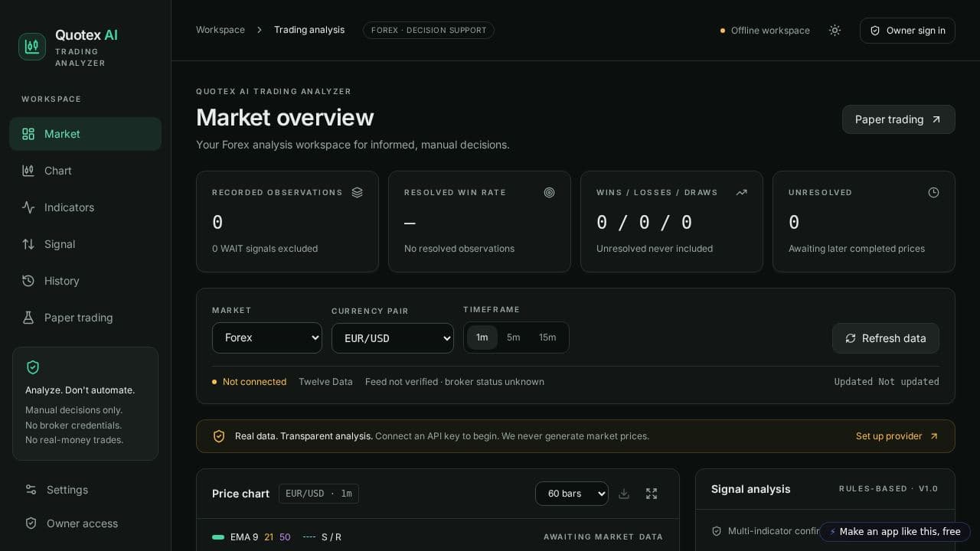Click the Updated Not updated timestamp text
The image size is (980, 551).
[887, 382]
